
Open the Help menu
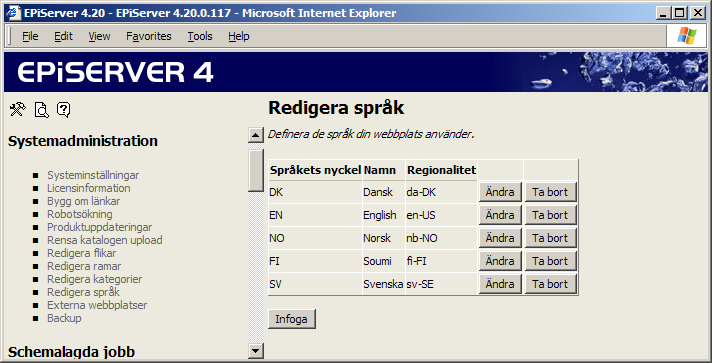click(238, 36)
